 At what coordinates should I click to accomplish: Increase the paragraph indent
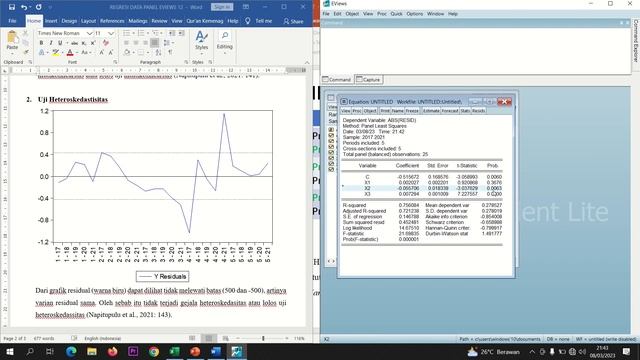(x=181, y=33)
